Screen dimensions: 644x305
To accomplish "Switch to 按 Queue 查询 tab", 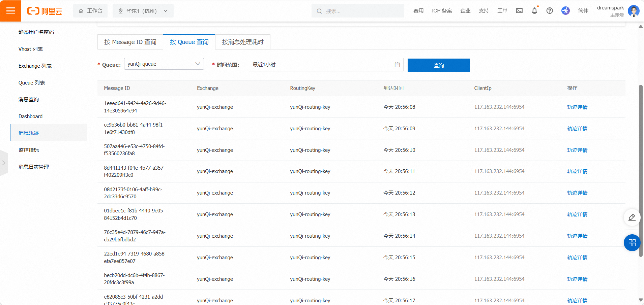I will point(189,42).
